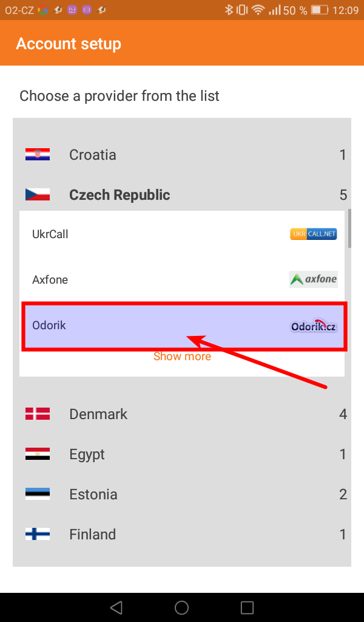Collapse the Czech Republic provider list

click(120, 195)
